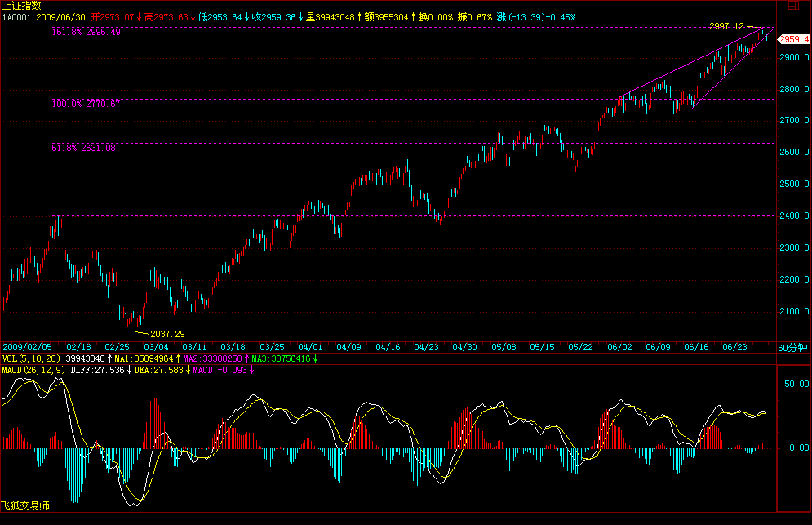Click the low marker 2037.29
Screen dimensions: 812x525
click(x=167, y=334)
